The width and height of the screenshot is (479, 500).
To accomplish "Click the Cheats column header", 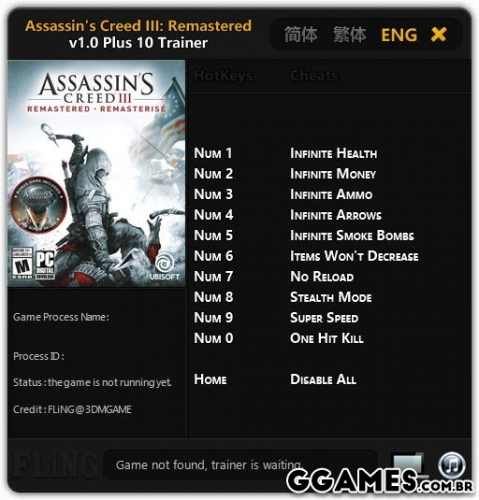I will pyautogui.click(x=314, y=76).
